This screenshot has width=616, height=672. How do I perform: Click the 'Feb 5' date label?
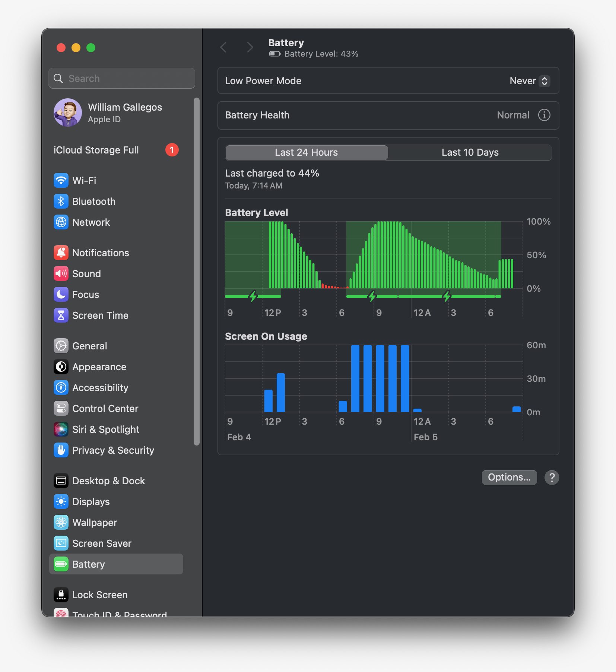[x=426, y=437]
